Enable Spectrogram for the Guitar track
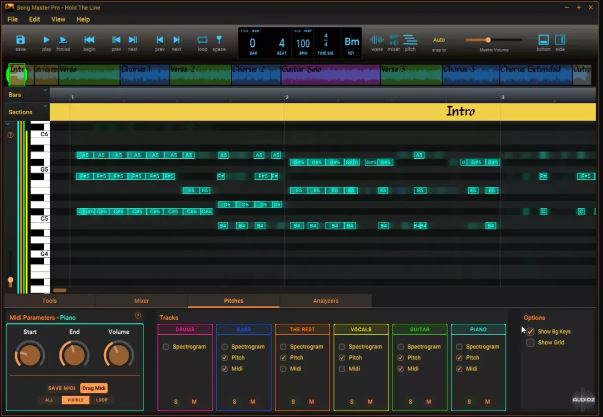The height and width of the screenshot is (417, 603). click(x=401, y=347)
